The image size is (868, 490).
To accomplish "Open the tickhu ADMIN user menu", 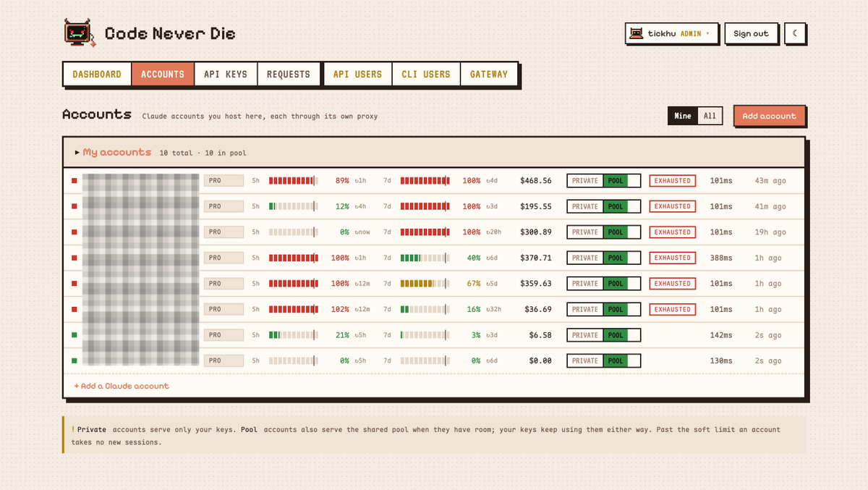I will (672, 33).
